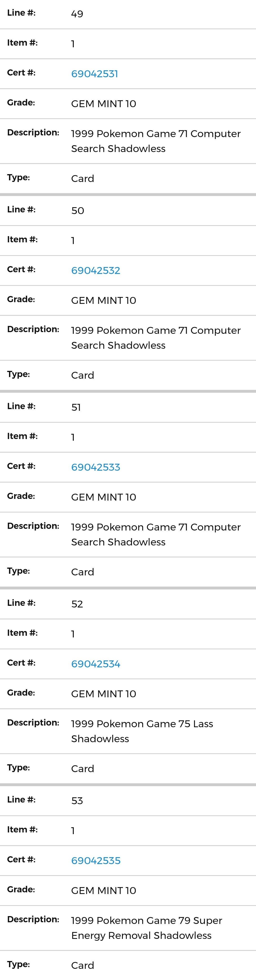Open cert number 69042534 link
Image resolution: width=256 pixels, height=980 pixels.
click(96, 664)
